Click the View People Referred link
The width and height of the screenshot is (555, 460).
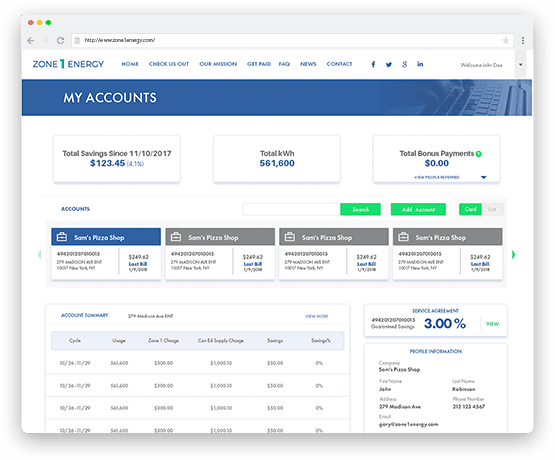coord(437,177)
